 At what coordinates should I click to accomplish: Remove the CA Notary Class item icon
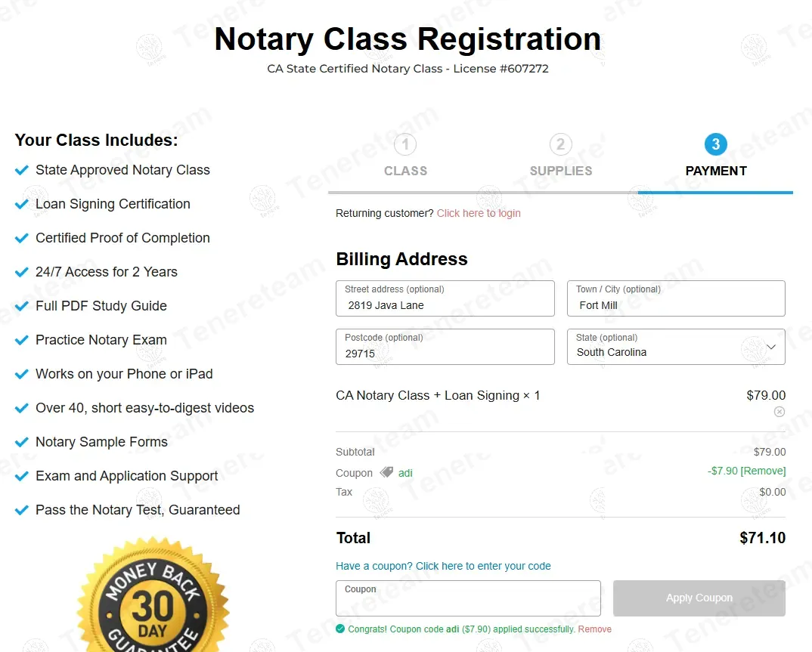click(x=779, y=412)
